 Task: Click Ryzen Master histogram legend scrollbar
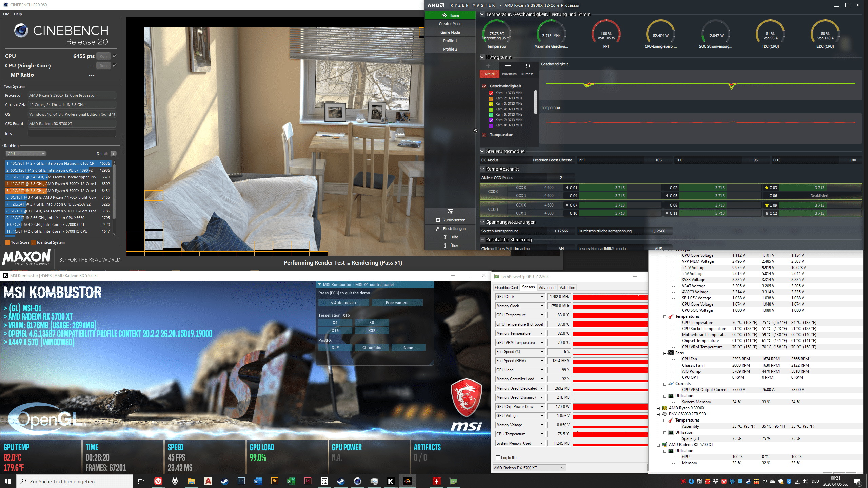tap(536, 102)
